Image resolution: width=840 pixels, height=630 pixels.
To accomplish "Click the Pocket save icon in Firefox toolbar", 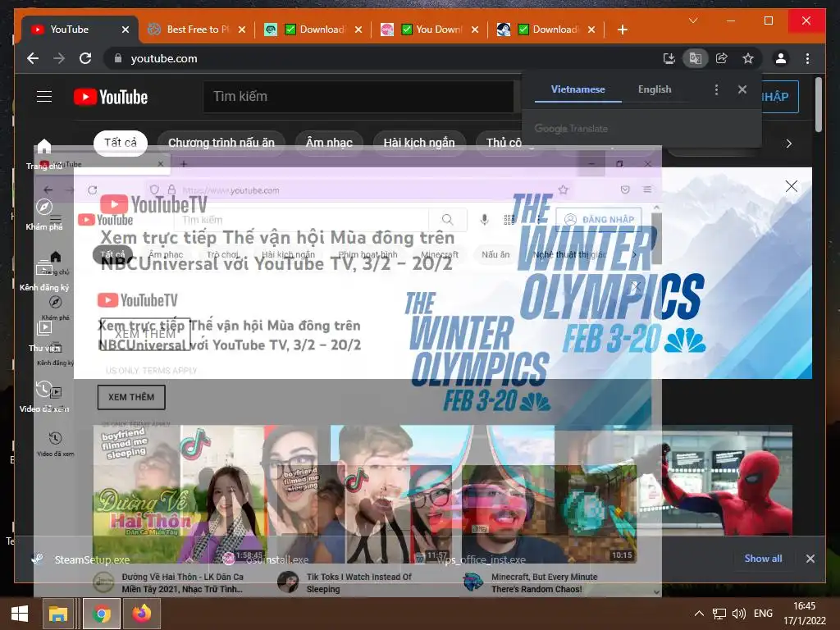I will [x=624, y=189].
